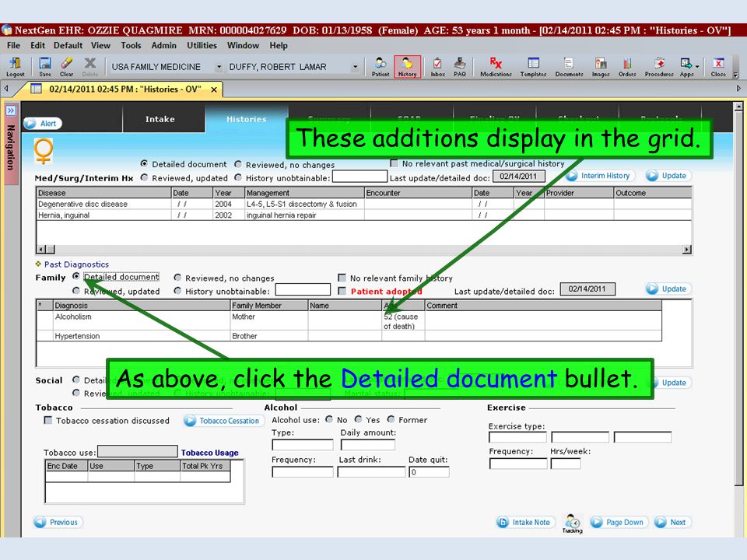747x560 pixels.
Task: Click the Interim History button
Action: pyautogui.click(x=600, y=176)
